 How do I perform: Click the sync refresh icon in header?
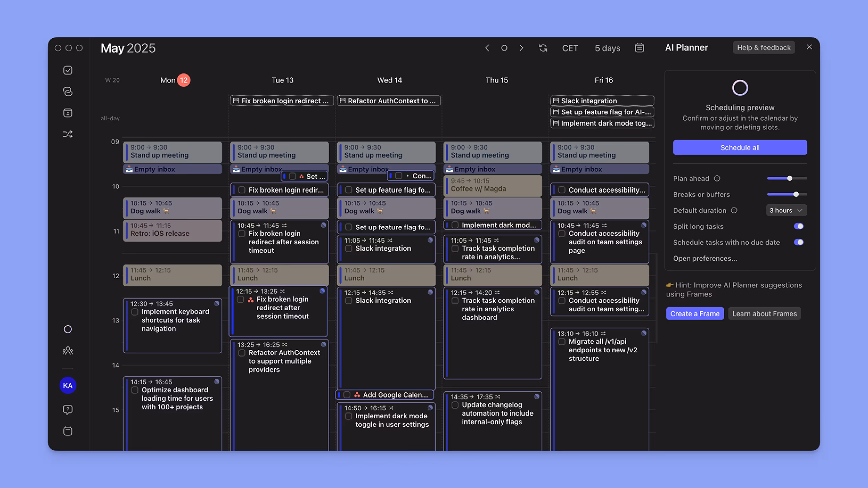(x=543, y=48)
